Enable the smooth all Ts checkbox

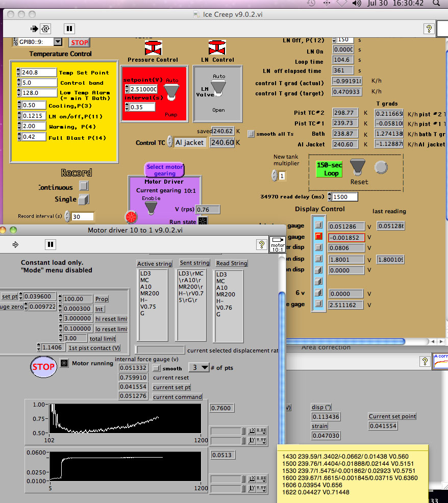pyautogui.click(x=251, y=134)
